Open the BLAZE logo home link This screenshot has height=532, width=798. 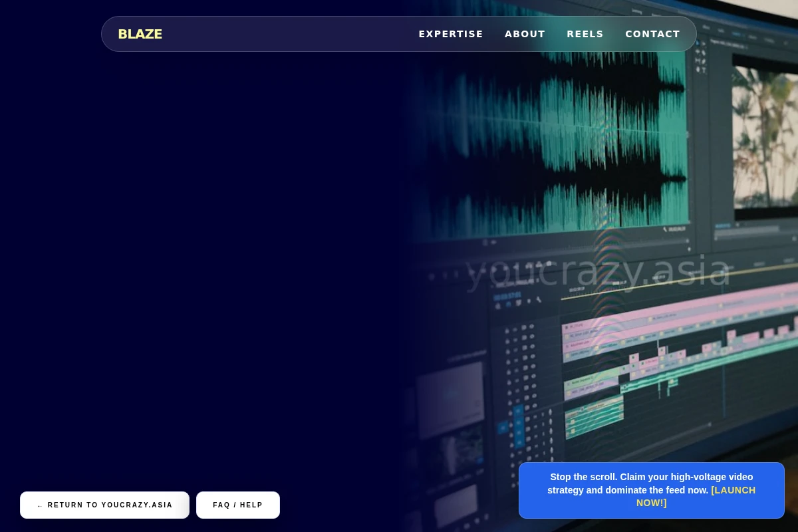[140, 34]
